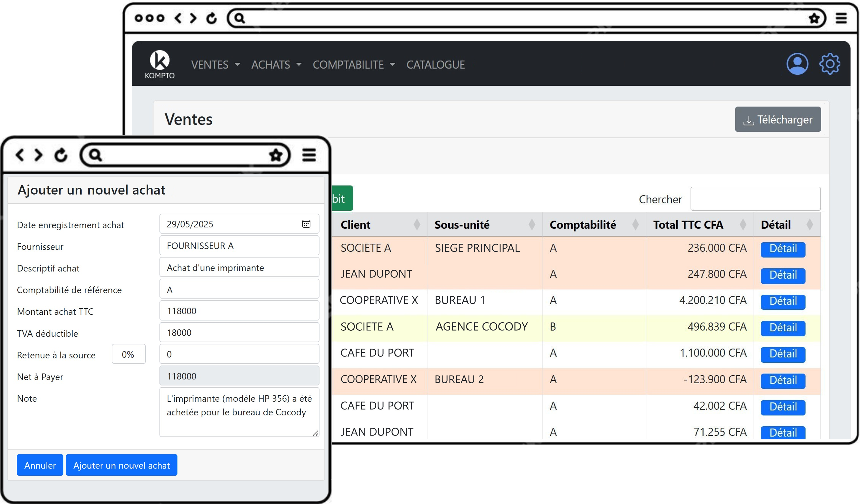The width and height of the screenshot is (860, 504).
Task: Click forward arrow in front browser window
Action: (x=38, y=155)
